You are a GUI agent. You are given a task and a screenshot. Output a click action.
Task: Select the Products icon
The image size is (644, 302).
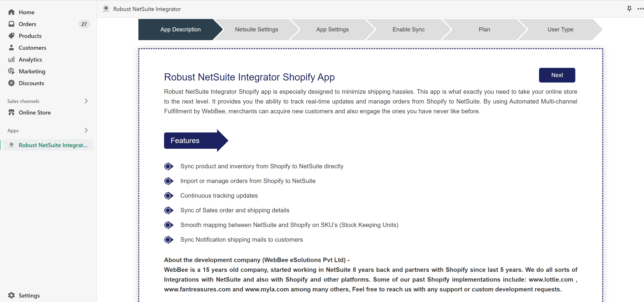click(x=11, y=36)
